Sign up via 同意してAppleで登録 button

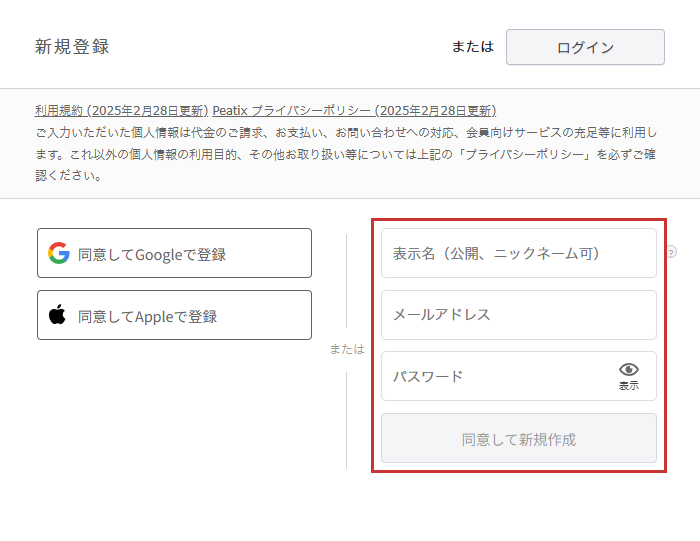174,316
